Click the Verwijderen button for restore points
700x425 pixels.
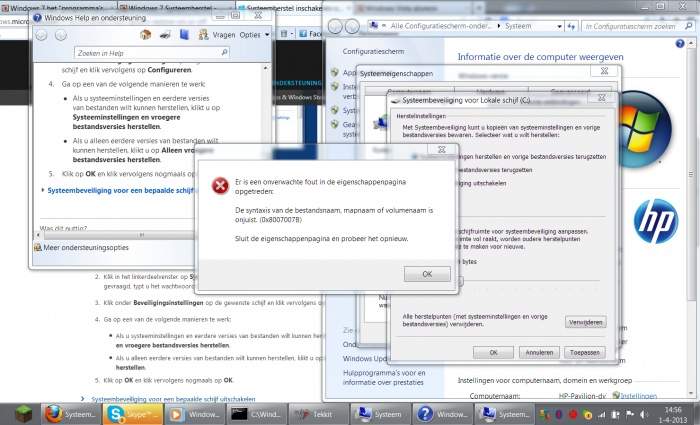coord(586,322)
